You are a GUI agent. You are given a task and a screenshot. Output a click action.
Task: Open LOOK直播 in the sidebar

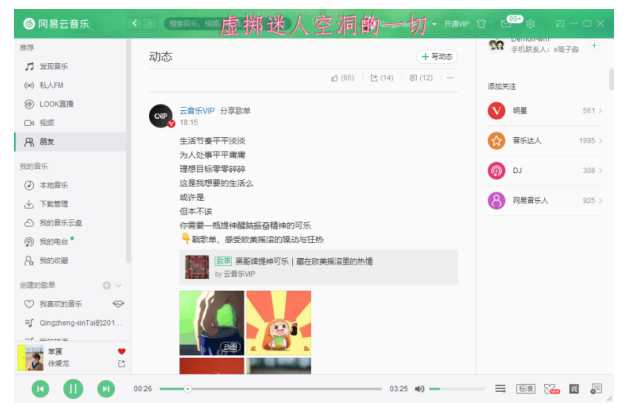point(70,104)
